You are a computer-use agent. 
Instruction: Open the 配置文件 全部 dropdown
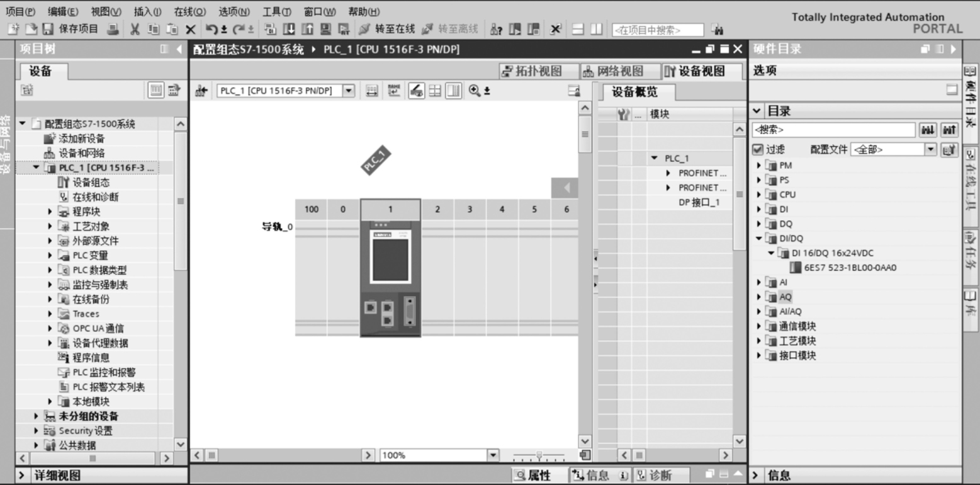[x=931, y=149]
